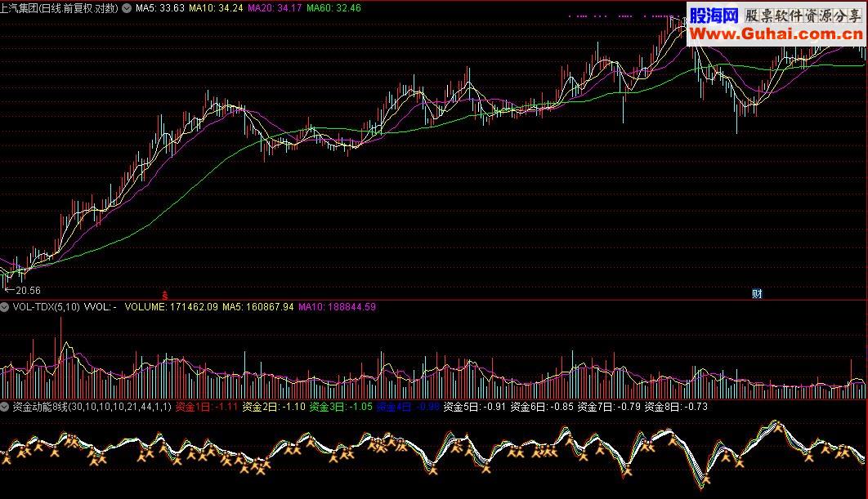Viewport: 868px width, 499px height.
Task: Click the 资金动能8线(30,10,10,10,21,44,1,1) indicator name
Action: tap(92, 408)
